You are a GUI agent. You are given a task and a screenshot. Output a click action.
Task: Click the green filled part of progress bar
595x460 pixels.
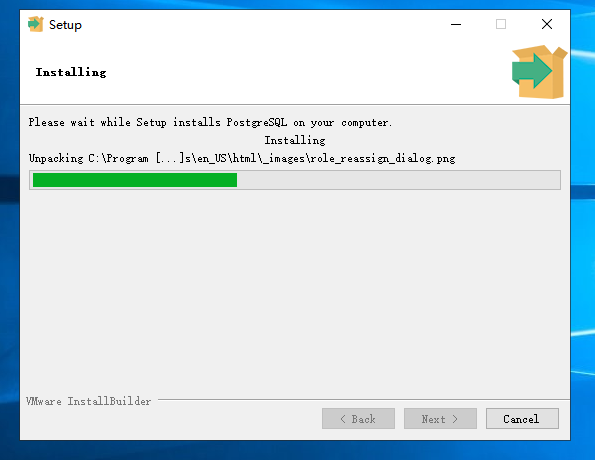pos(135,180)
